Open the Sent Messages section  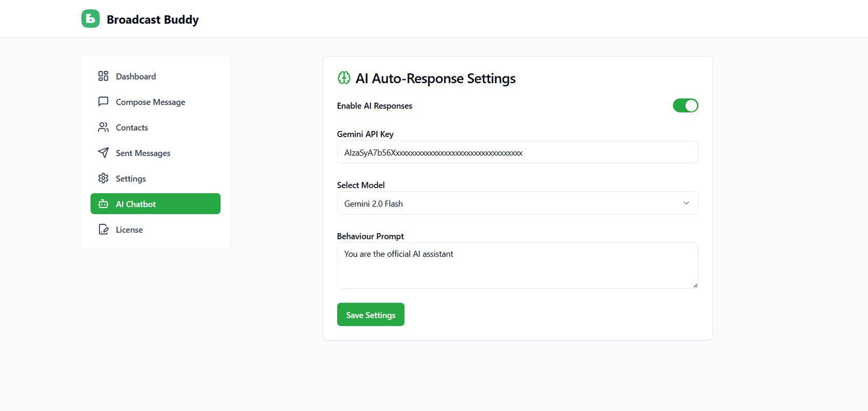(143, 153)
